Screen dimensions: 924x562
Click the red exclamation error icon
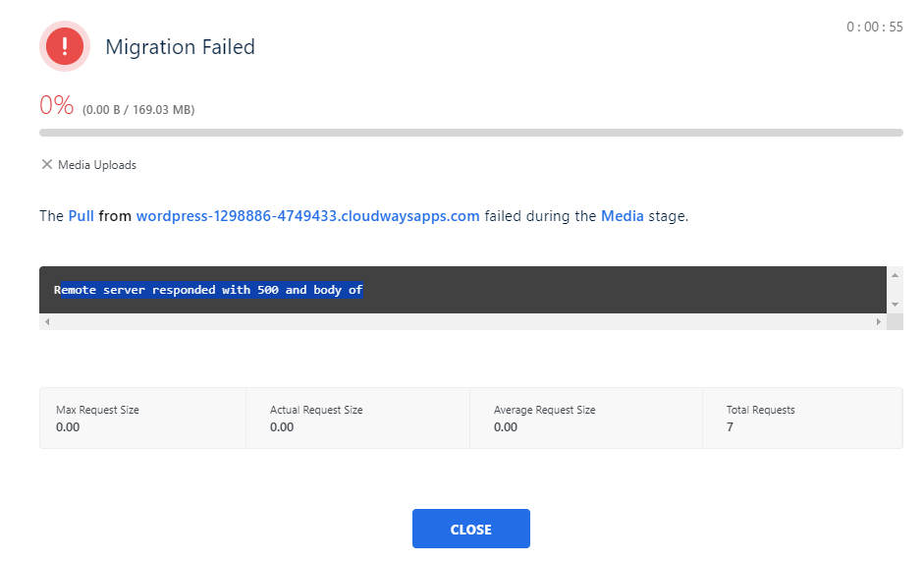tap(65, 46)
